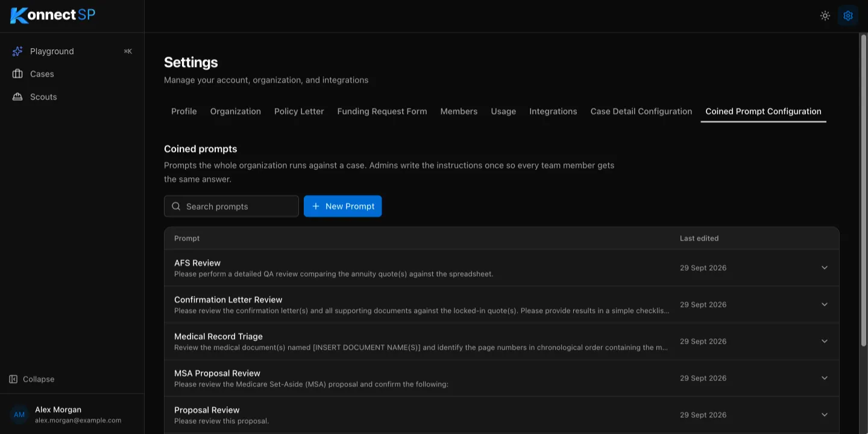Toggle light theme with sun icon
Viewport: 868px width, 434px height.
pyautogui.click(x=825, y=16)
